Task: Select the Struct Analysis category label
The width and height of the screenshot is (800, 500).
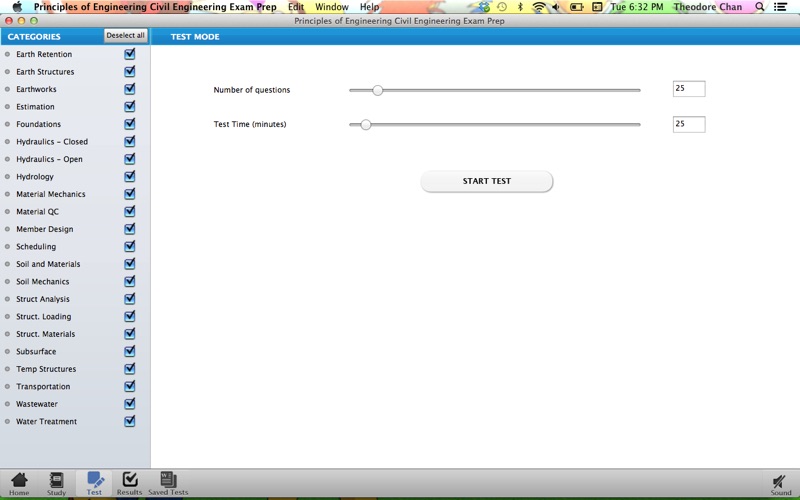Action: (x=42, y=299)
